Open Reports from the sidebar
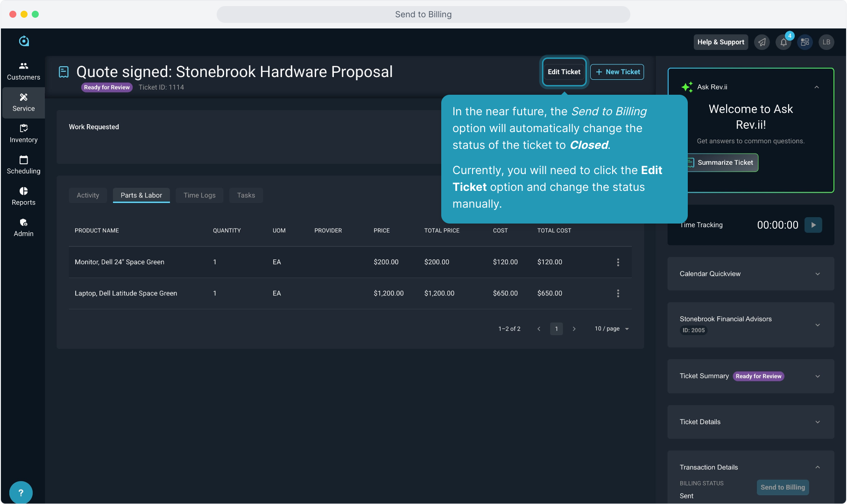 click(x=23, y=196)
